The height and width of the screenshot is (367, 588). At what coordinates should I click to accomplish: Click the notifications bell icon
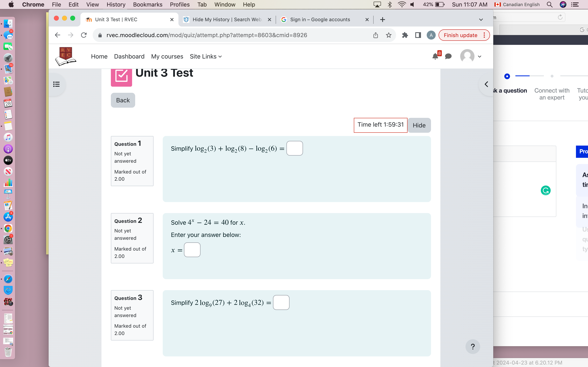click(435, 56)
